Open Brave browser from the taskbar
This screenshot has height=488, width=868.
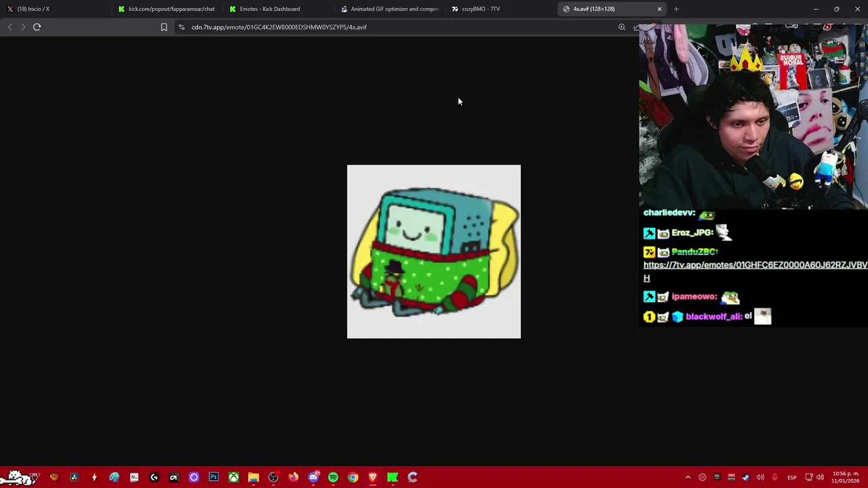372,477
